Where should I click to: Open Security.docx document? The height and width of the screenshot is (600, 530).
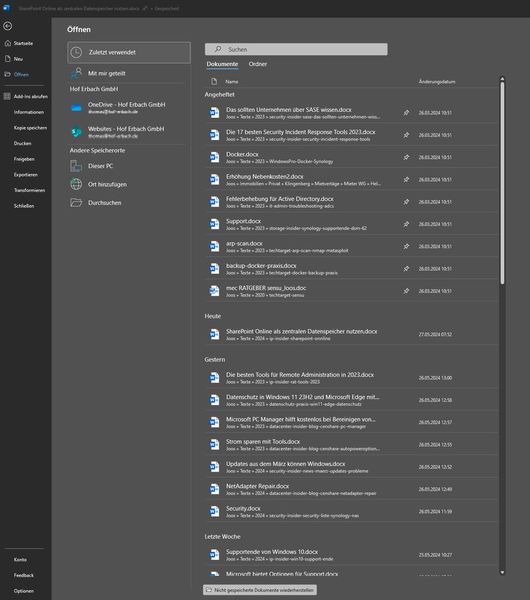point(351,511)
